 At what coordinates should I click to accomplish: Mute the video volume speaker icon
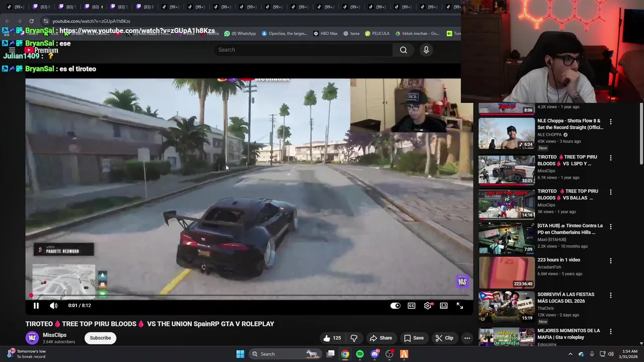click(x=53, y=306)
